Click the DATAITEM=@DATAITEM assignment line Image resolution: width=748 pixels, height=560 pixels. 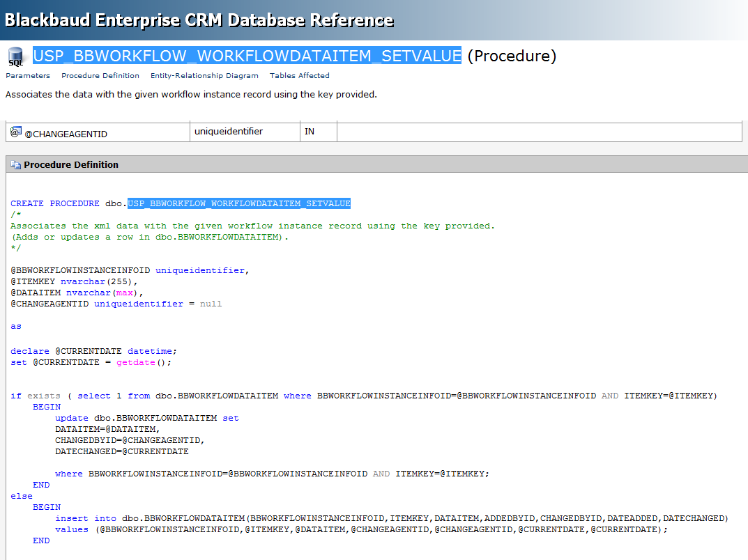pyautogui.click(x=107, y=429)
